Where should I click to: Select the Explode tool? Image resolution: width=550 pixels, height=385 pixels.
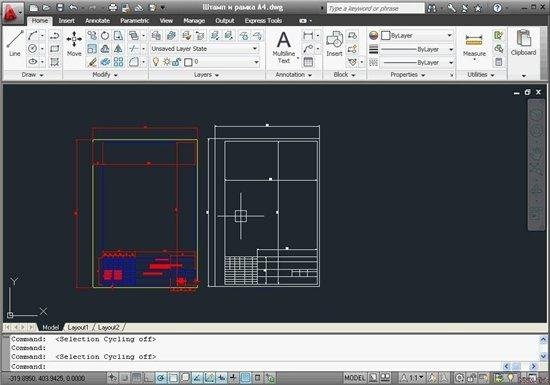coord(105,62)
